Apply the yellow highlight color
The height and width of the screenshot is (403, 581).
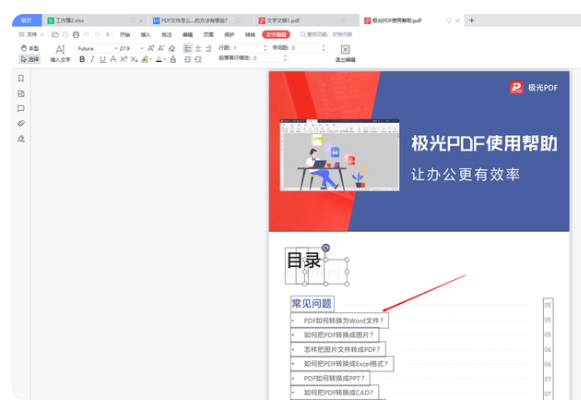[145, 59]
